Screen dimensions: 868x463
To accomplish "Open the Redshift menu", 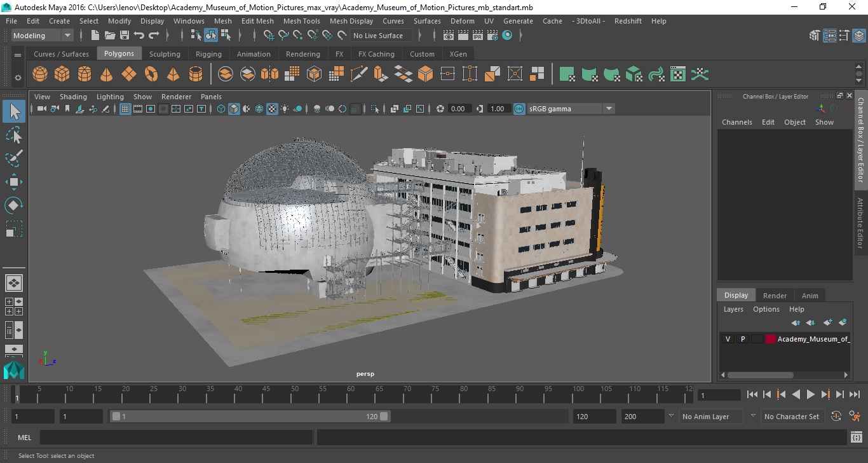I will click(x=628, y=21).
